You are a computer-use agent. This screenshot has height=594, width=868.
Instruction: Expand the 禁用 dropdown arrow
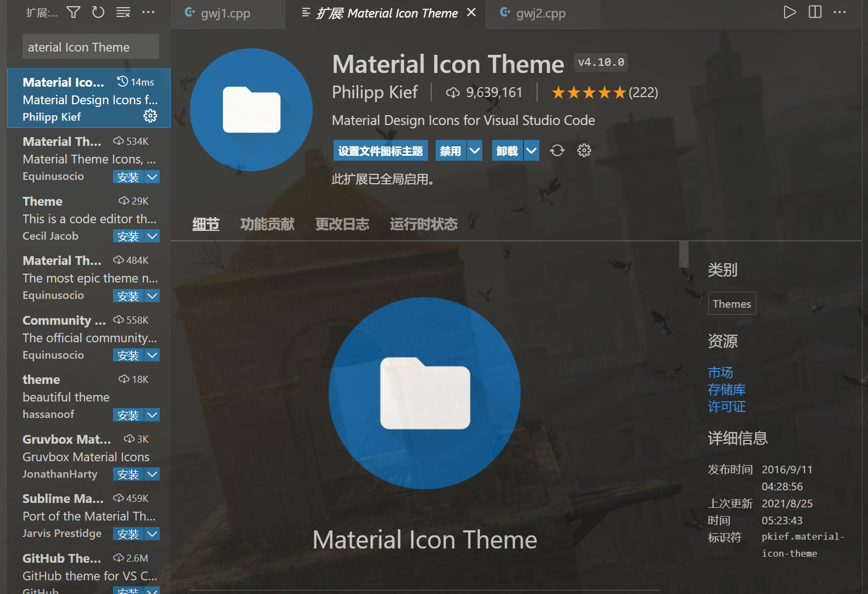[475, 150]
